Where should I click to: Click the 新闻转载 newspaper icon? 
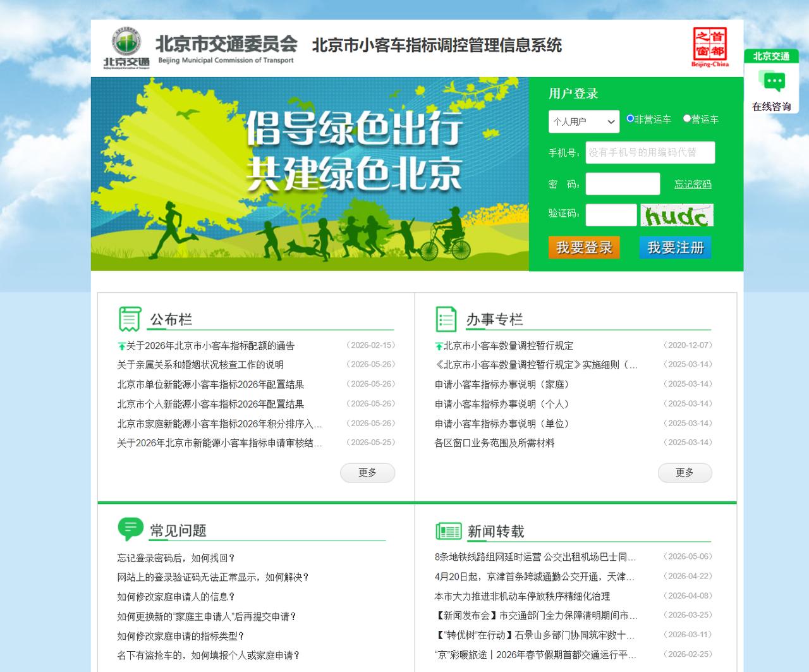[449, 531]
